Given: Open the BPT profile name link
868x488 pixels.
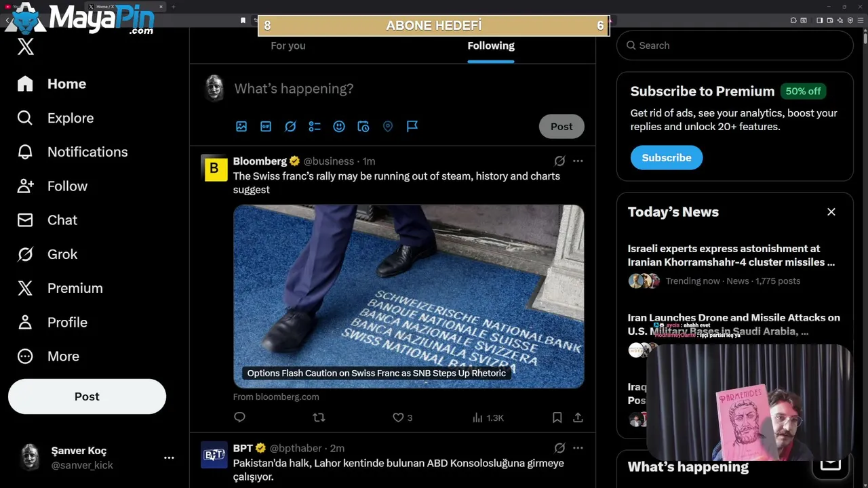Looking at the screenshot, I should (x=243, y=448).
